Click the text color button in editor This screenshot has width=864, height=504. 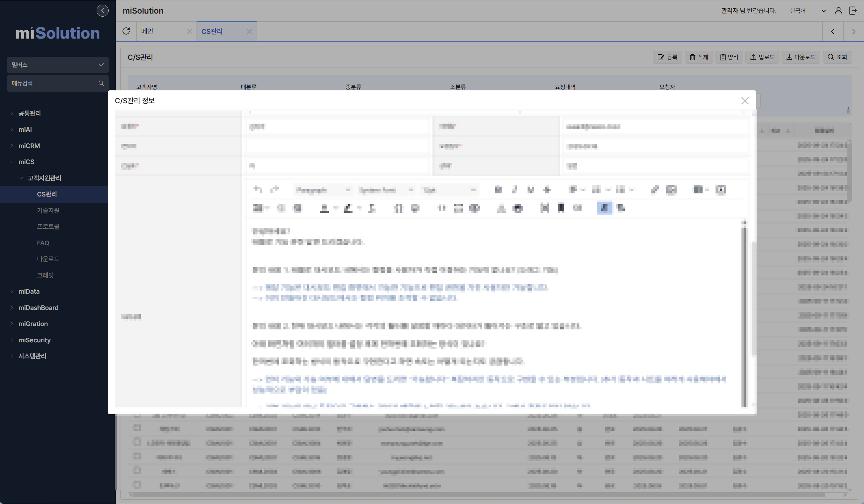click(x=324, y=208)
